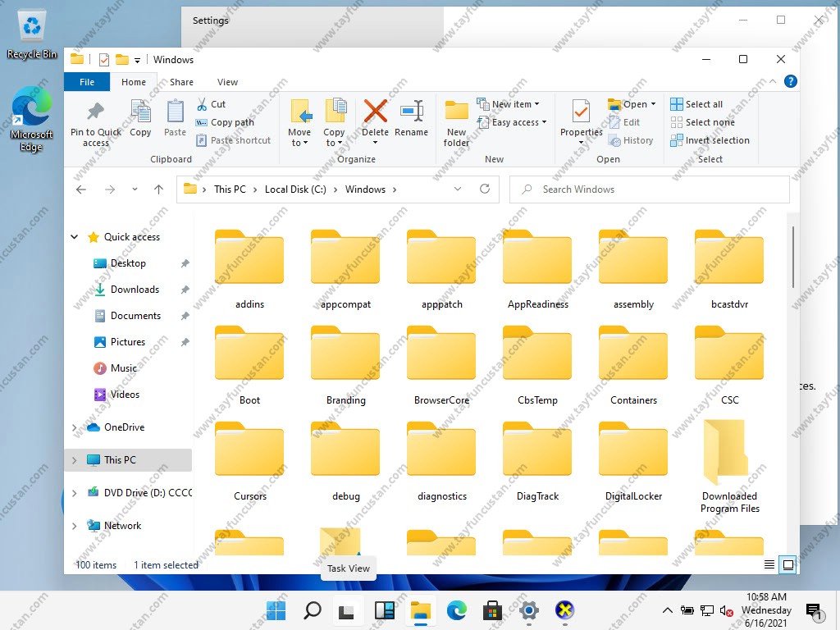This screenshot has width=840, height=630.
Task: Open the New item dropdown
Action: click(x=508, y=104)
